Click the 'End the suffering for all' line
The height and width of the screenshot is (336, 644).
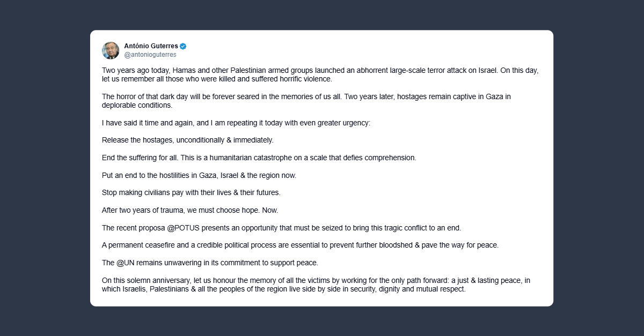259,158
